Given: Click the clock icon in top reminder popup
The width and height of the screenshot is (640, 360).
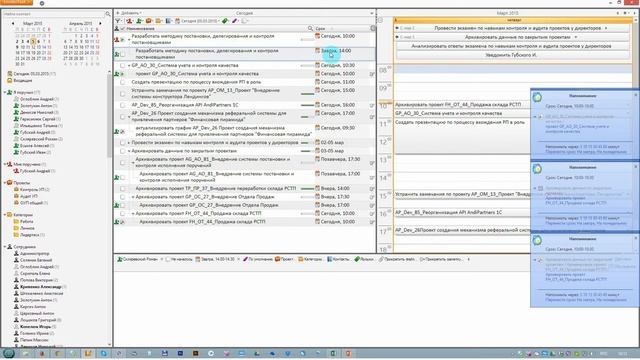Looking at the screenshot, I should pos(538,97).
